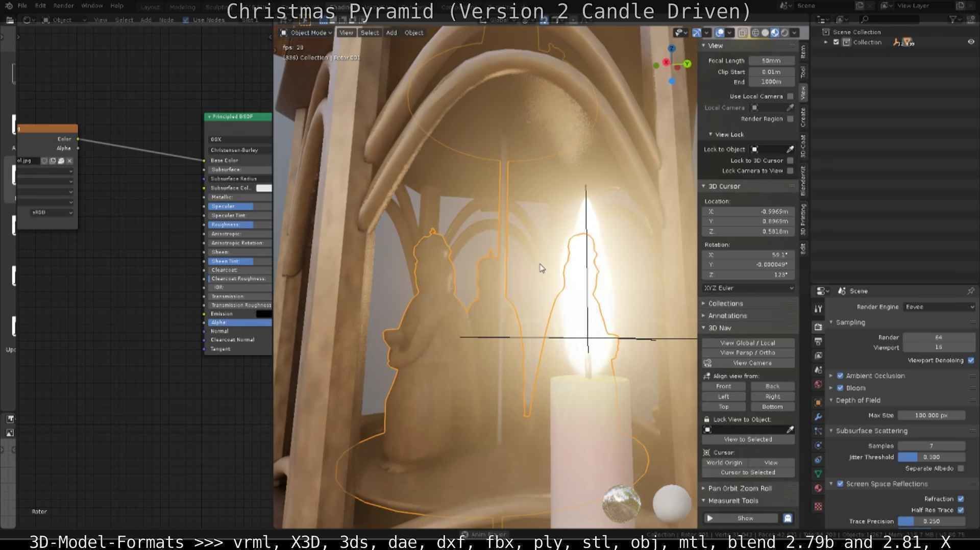Screen dimensions: 980x550
Task: Open the Window menu
Action: (92, 6)
